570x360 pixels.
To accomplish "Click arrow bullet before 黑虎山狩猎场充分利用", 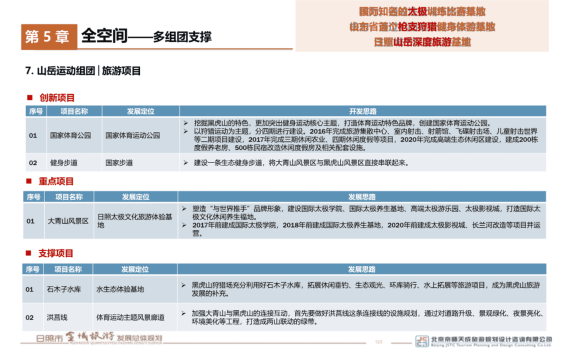I will (x=184, y=285).
